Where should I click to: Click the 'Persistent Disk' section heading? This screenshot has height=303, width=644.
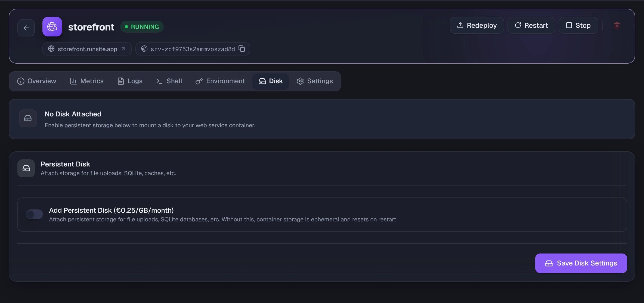coord(65,164)
